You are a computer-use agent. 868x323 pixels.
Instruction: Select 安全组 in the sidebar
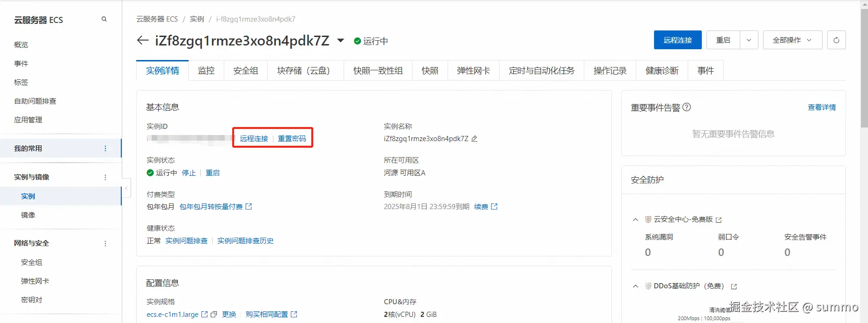[x=31, y=262]
